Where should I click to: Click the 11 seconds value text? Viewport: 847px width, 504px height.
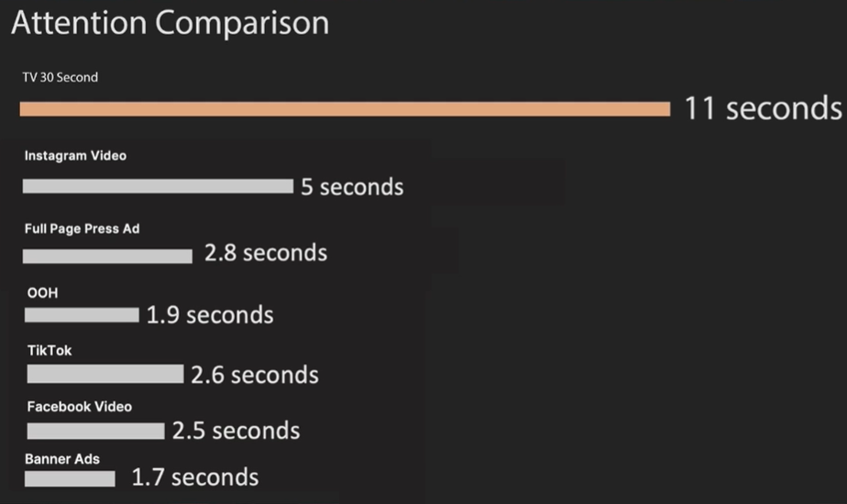click(x=763, y=109)
